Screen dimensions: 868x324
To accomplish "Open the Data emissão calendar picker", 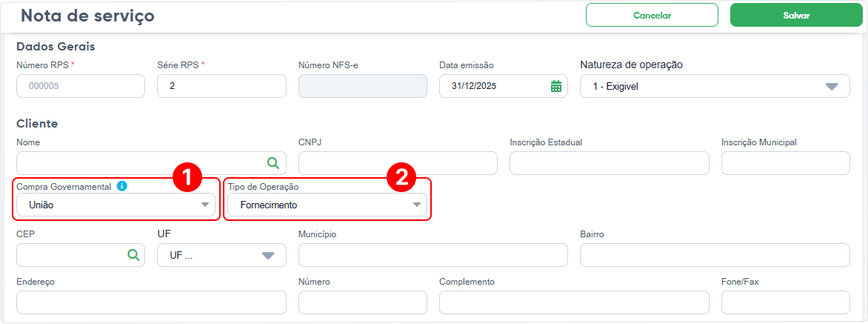I will coord(555,86).
